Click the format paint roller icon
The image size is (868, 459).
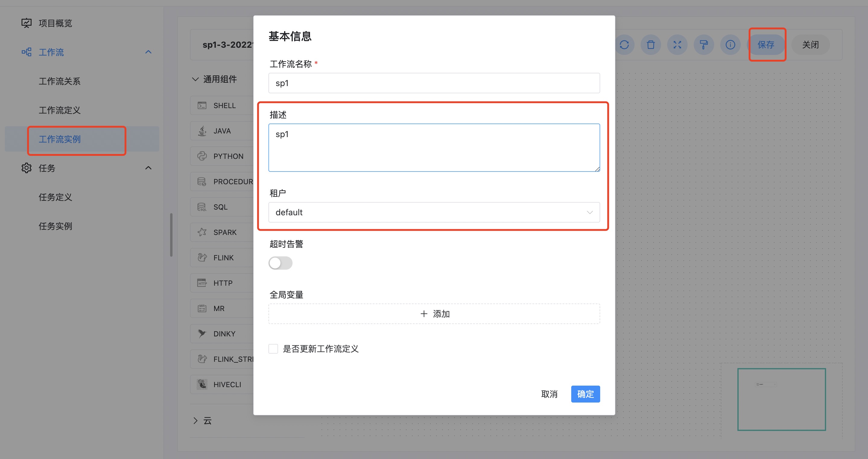pos(704,44)
